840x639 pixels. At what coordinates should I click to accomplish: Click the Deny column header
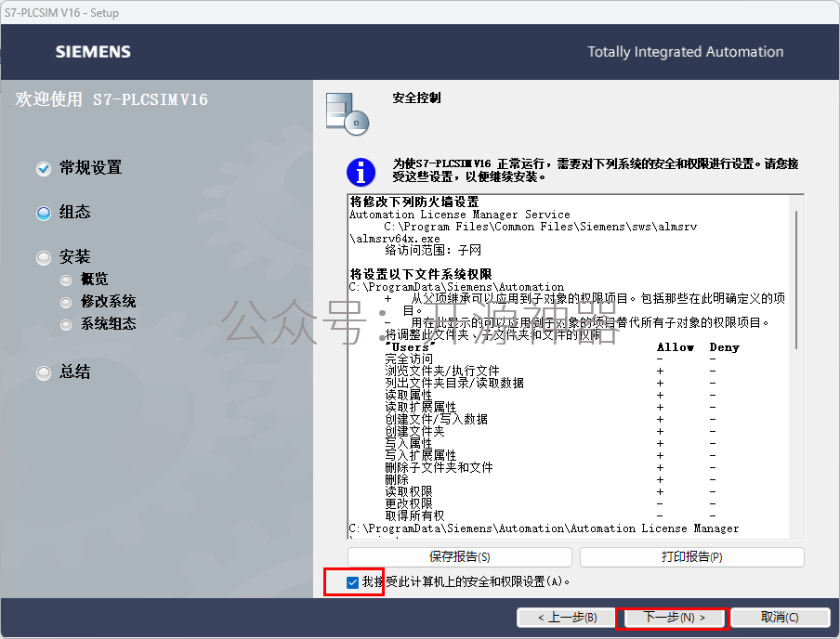(724, 347)
